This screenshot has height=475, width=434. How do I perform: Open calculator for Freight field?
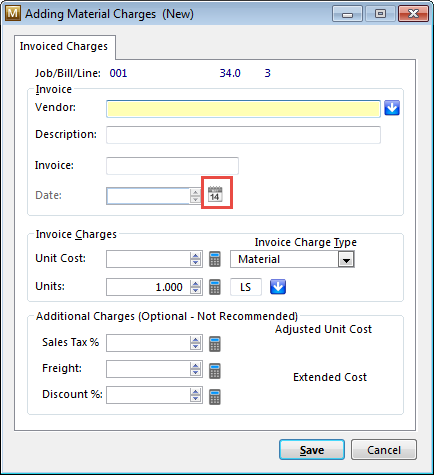point(215,370)
